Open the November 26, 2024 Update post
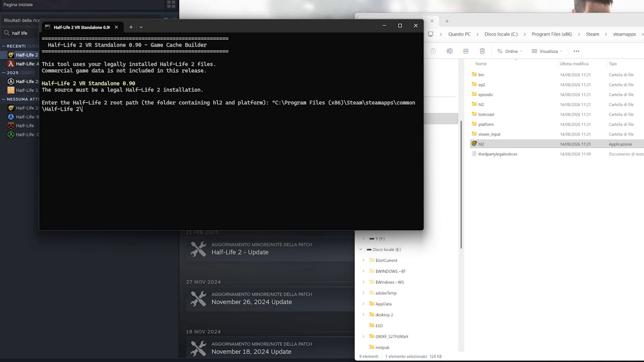644x362 pixels. 252,302
